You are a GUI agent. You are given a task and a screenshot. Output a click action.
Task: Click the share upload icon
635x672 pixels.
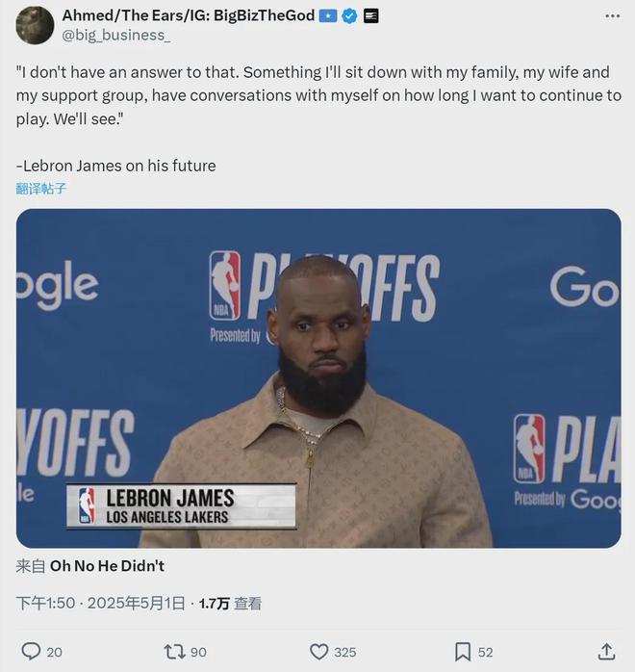click(x=607, y=652)
